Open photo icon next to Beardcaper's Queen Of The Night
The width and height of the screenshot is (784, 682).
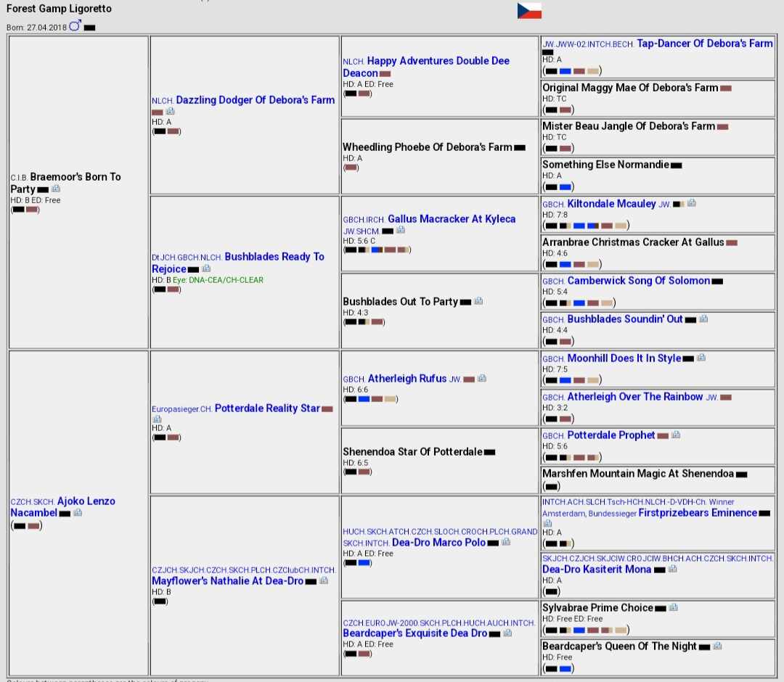point(717,646)
